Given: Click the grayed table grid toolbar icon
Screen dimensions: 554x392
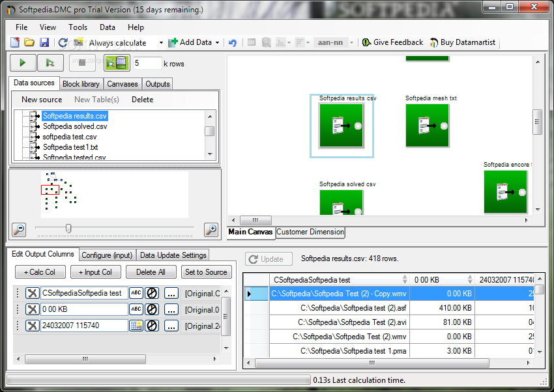Looking at the screenshot, I should coord(252,43).
